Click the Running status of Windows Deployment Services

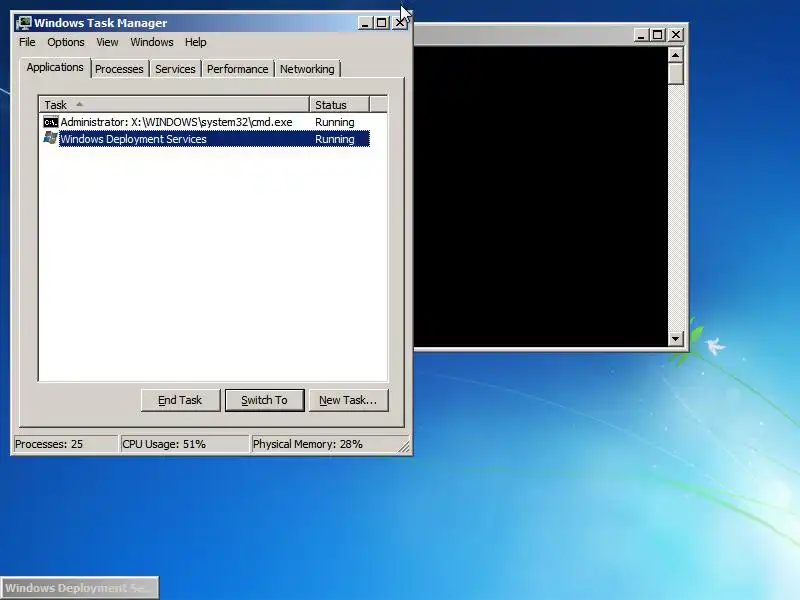pos(335,139)
